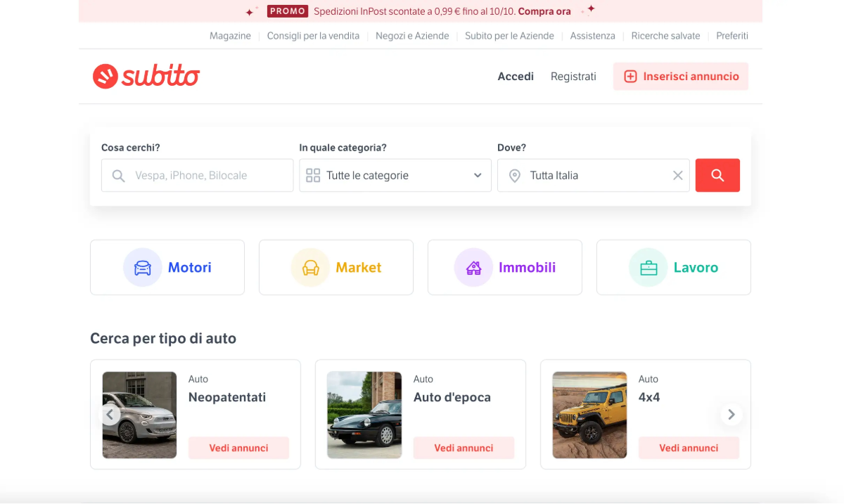Clear the Tutta Italia location field

[x=678, y=176]
